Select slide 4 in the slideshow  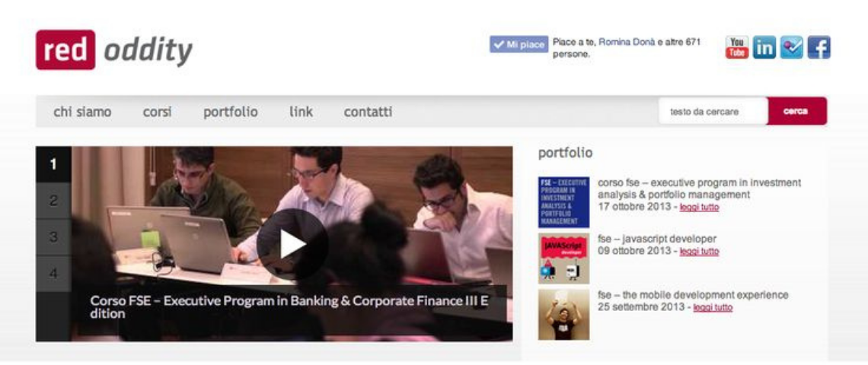click(53, 273)
